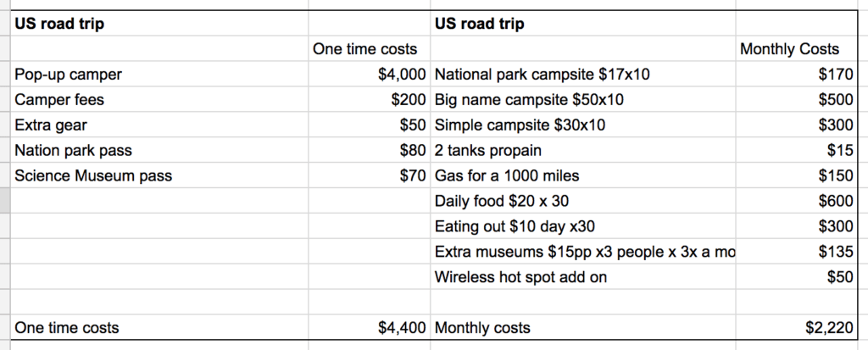Image resolution: width=868 pixels, height=350 pixels.
Task: Click the $80 park pass amount
Action: tap(412, 151)
